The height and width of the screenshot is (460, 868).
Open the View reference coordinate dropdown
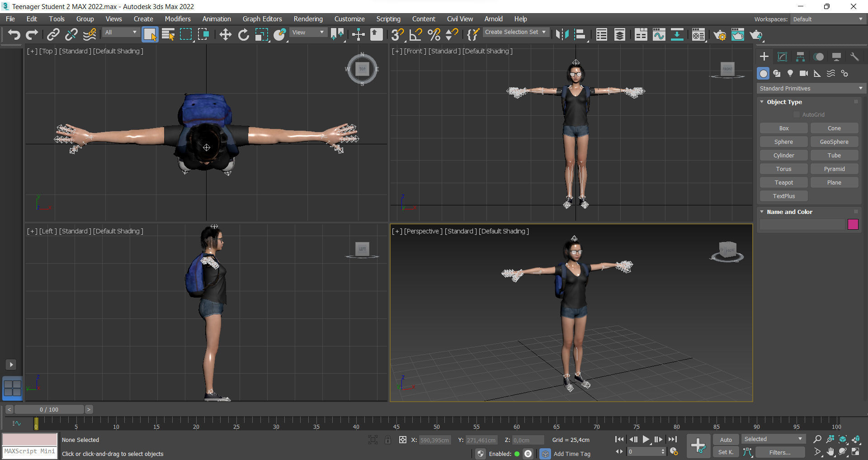pyautogui.click(x=308, y=33)
